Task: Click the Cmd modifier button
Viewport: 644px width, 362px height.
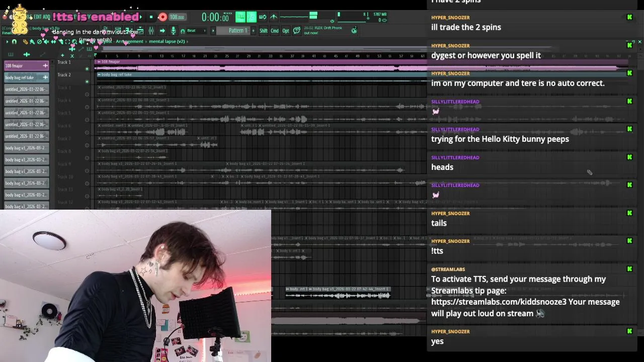Action: click(275, 31)
